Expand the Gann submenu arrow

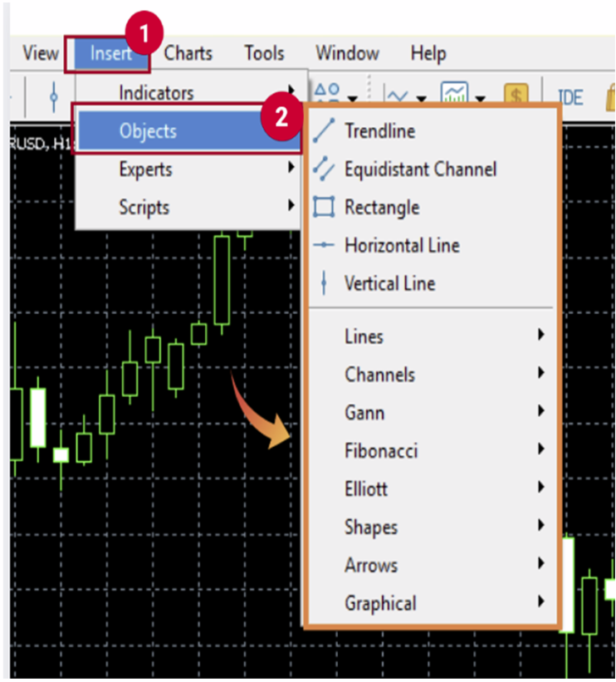pyautogui.click(x=541, y=412)
